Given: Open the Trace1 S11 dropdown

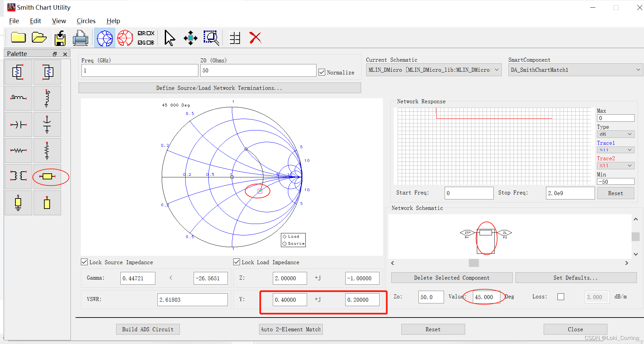Looking at the screenshot, I should (615, 150).
